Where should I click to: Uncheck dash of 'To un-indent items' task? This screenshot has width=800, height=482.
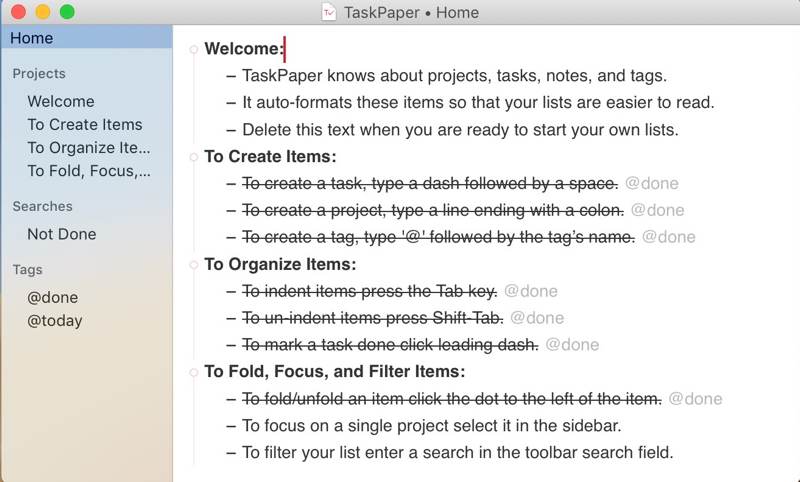(231, 318)
